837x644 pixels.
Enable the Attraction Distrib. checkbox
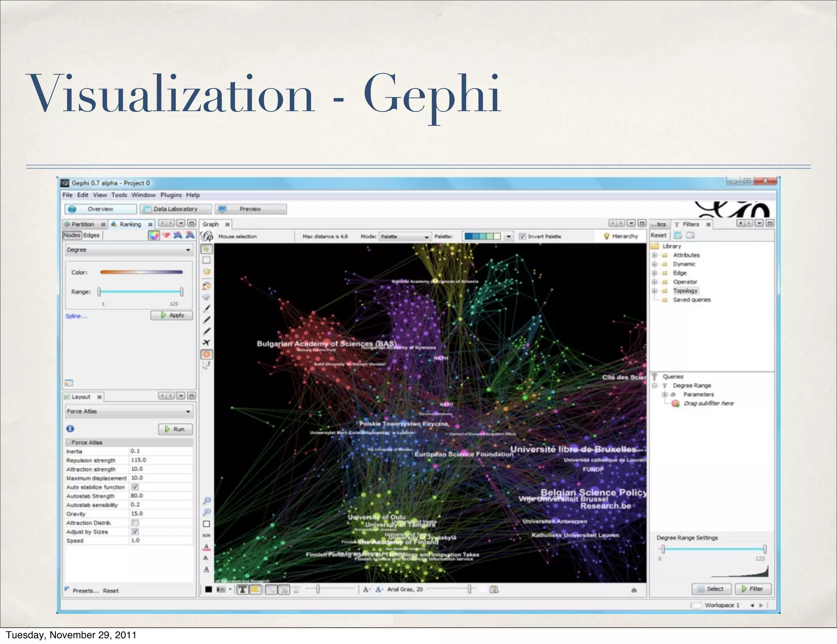[135, 523]
